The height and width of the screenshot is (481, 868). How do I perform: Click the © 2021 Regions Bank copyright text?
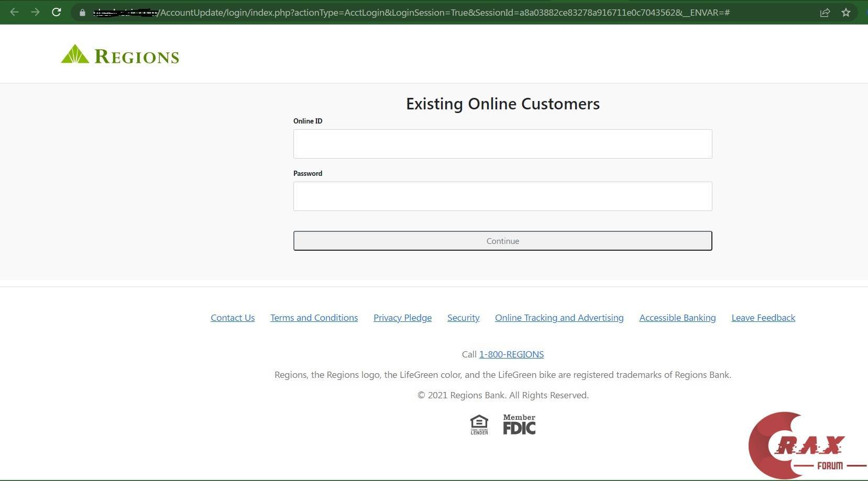(x=503, y=395)
